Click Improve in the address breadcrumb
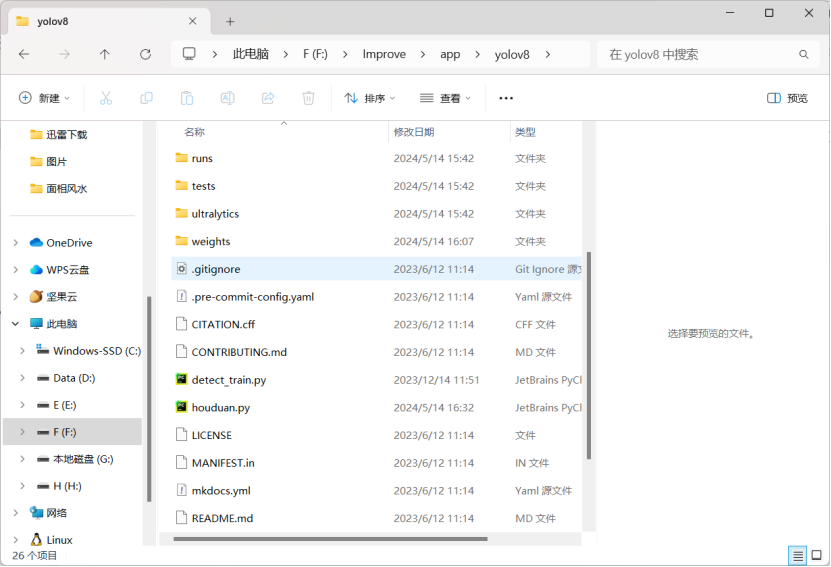The width and height of the screenshot is (831, 567). click(x=384, y=54)
